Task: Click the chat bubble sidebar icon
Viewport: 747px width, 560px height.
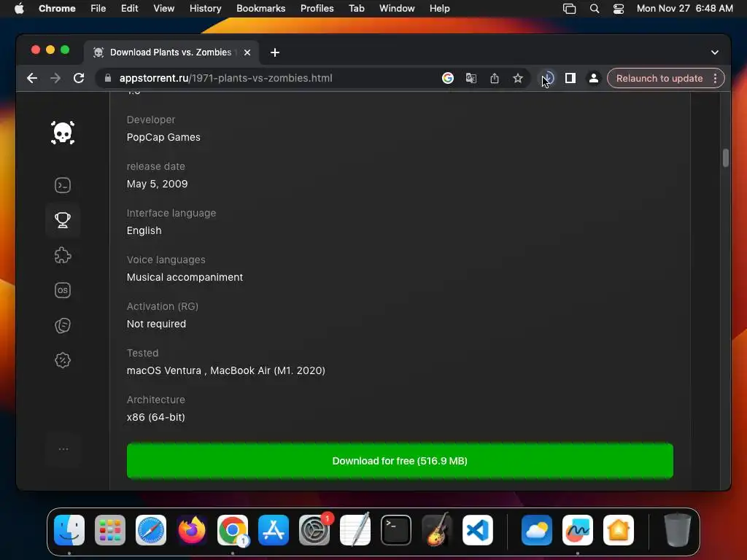Action: coord(63,325)
